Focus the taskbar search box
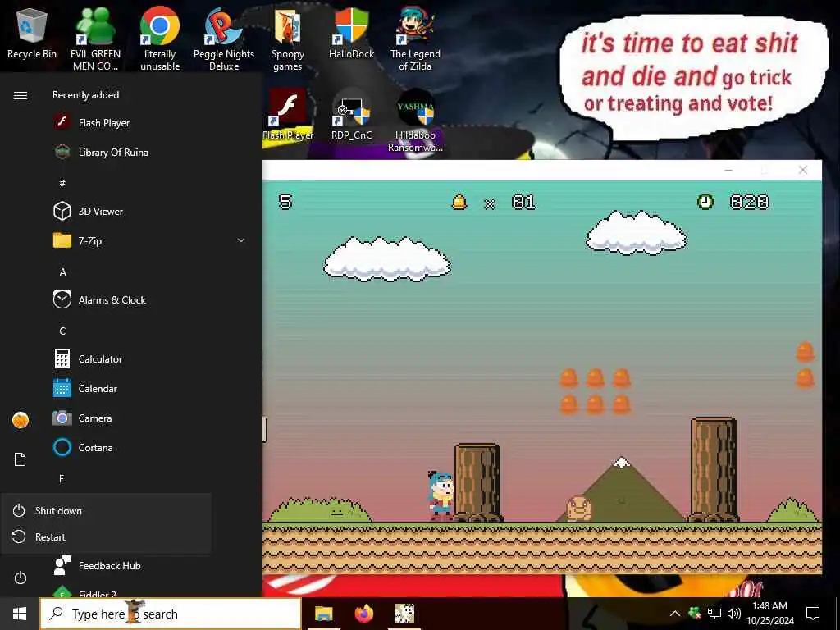Screen dimensions: 840x630 pos(171,614)
